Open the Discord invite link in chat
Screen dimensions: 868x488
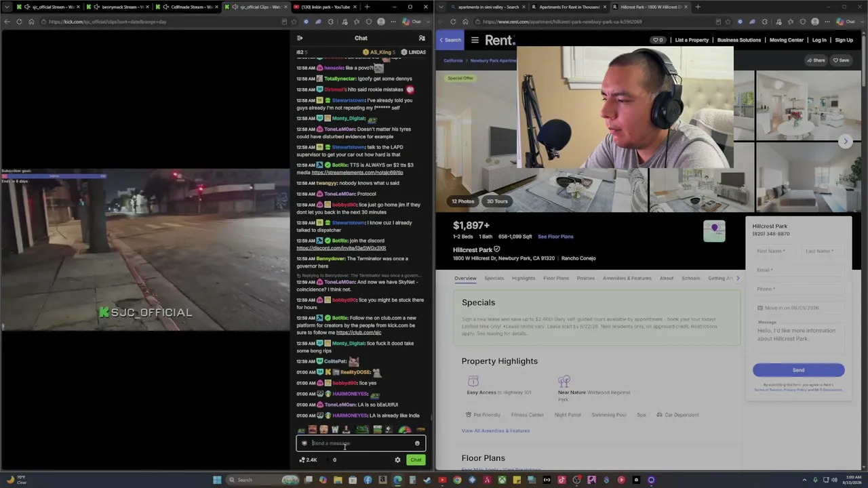pyautogui.click(x=341, y=248)
